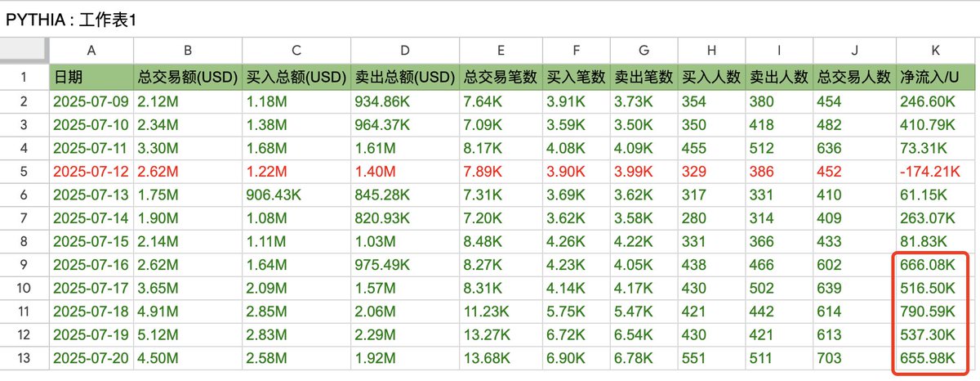Click the 日期 header cell
Screen dimensions: 980x381
click(x=91, y=78)
